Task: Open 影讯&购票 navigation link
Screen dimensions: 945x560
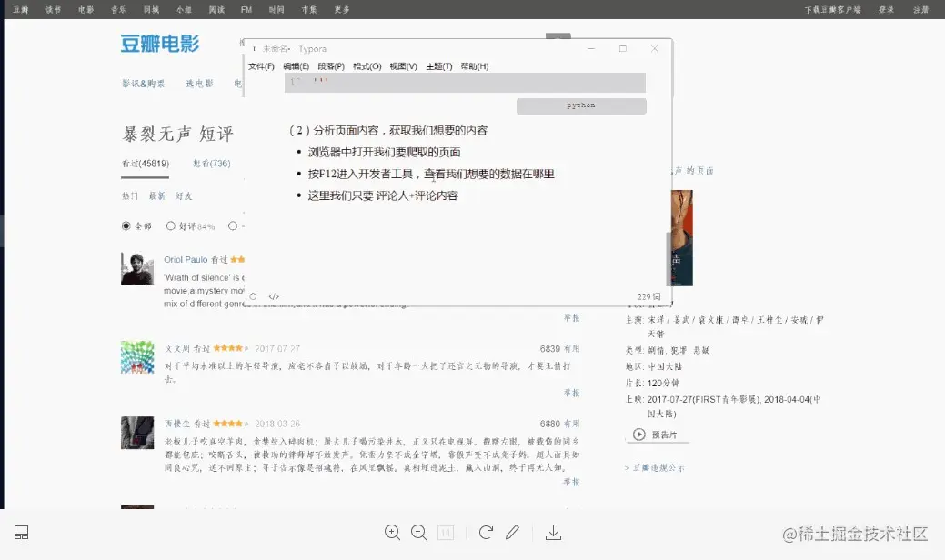Action: 144,83
